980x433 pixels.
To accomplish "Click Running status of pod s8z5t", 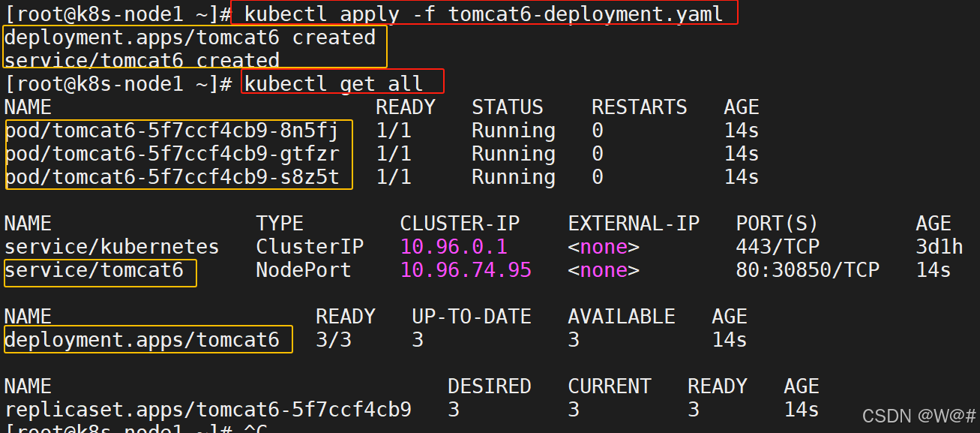I will point(514,177).
